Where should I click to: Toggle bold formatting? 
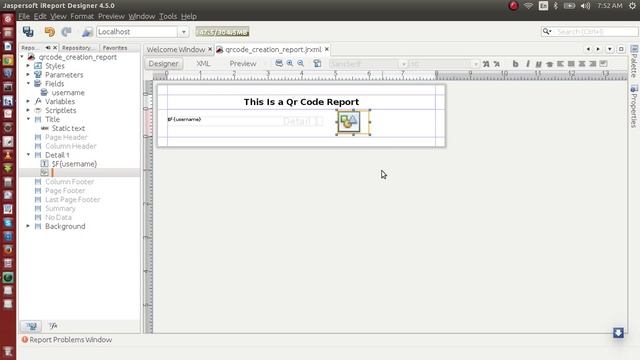pos(516,64)
